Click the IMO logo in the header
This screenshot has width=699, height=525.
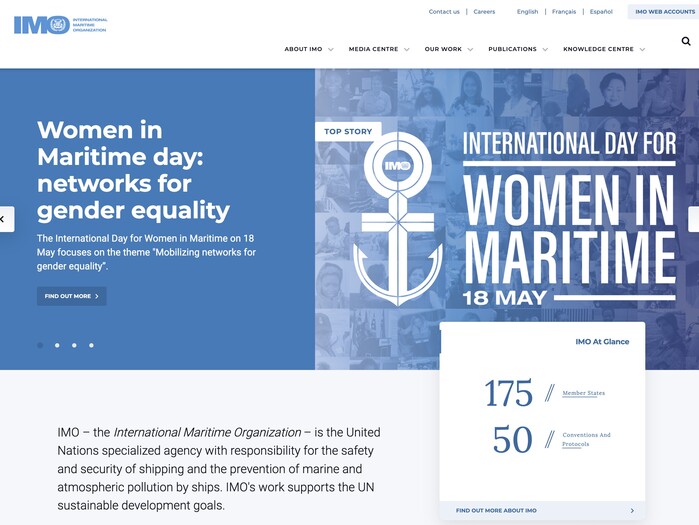click(x=60, y=25)
